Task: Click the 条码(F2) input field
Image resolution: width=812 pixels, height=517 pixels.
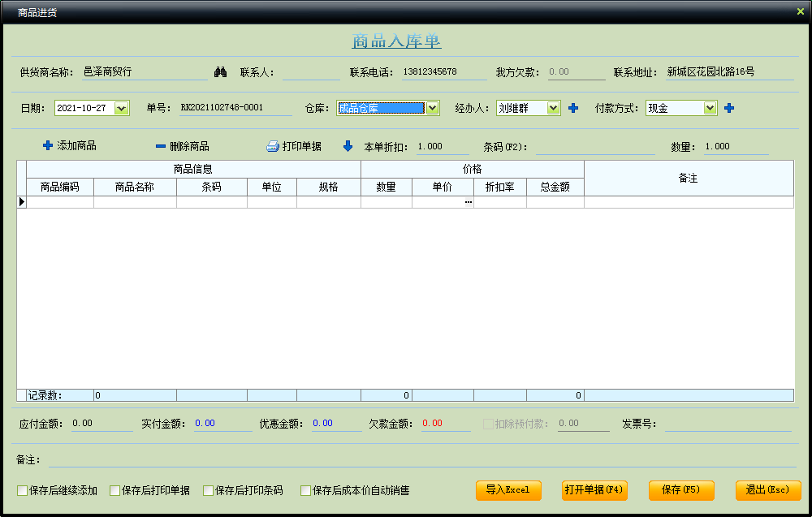Action: tap(595, 146)
